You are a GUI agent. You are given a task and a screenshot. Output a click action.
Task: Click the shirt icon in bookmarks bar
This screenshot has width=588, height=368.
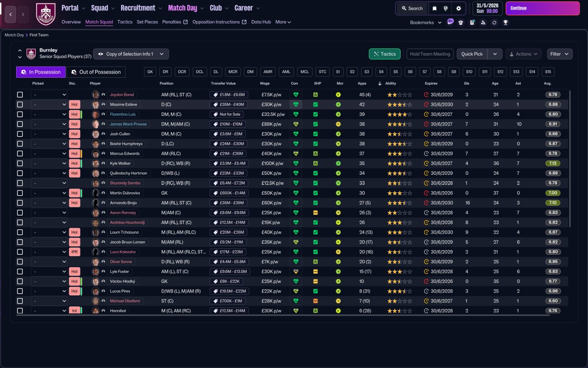[461, 22]
